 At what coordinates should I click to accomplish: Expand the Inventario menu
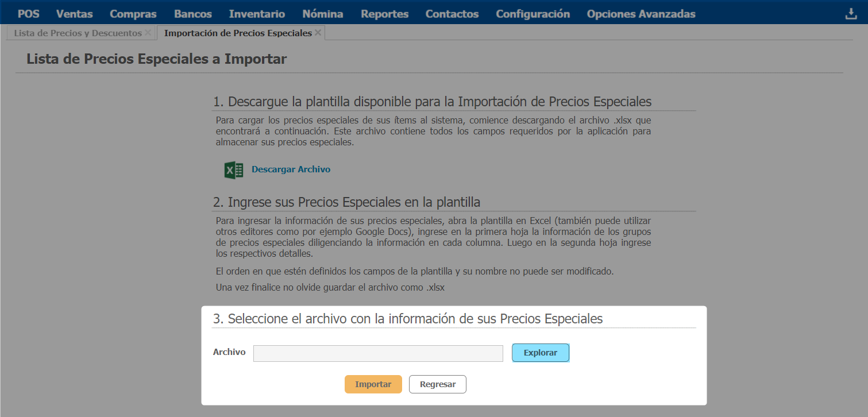(257, 14)
